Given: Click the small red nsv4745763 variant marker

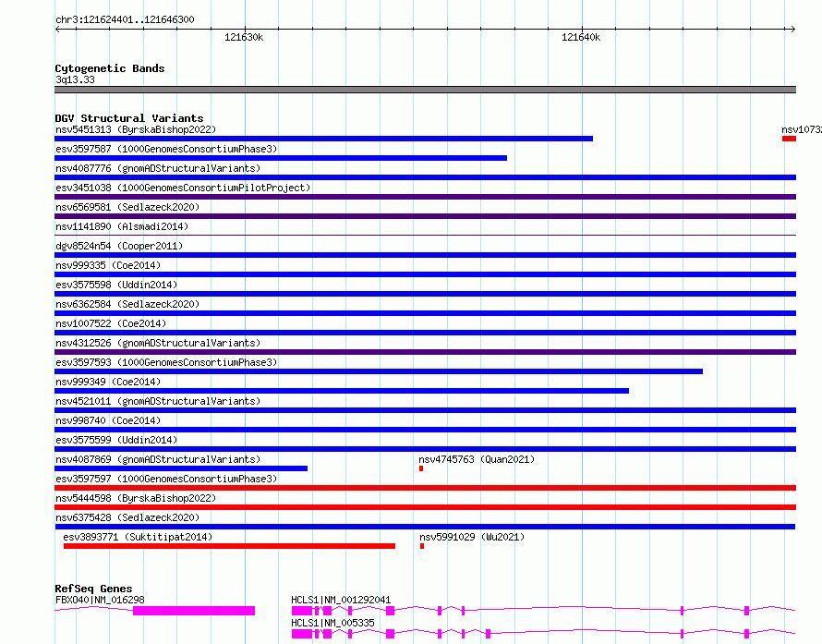Looking at the screenshot, I should pyautogui.click(x=421, y=468).
